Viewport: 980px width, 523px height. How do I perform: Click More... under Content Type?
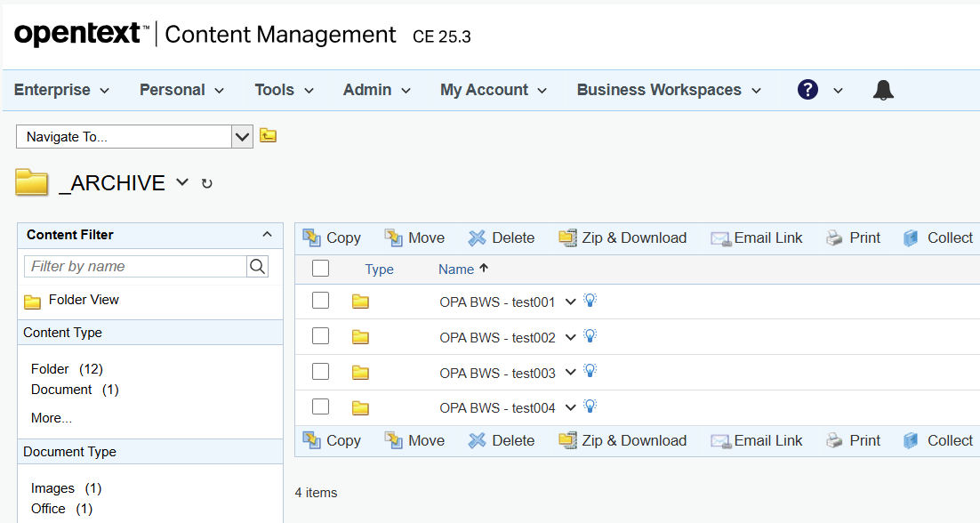click(52, 418)
